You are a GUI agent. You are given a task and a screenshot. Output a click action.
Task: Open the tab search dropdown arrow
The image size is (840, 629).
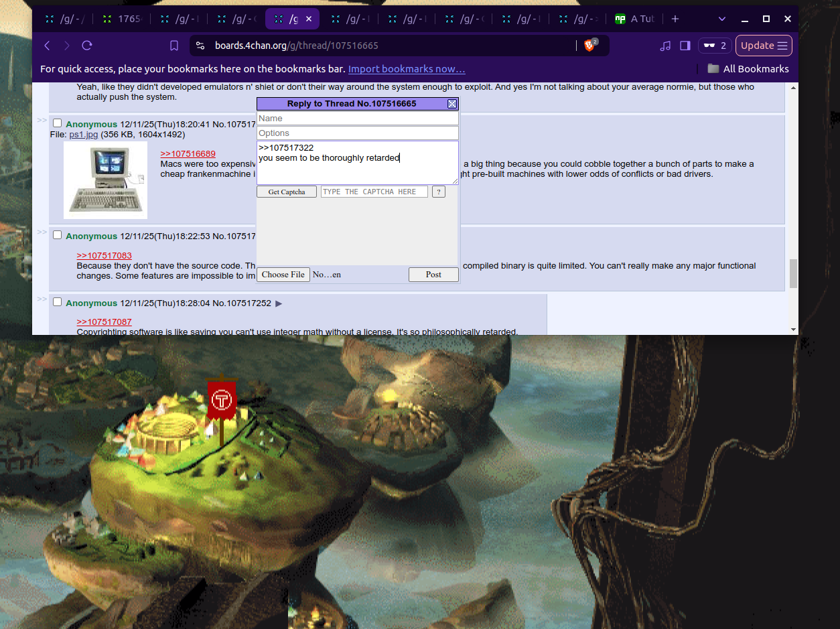coord(722,19)
